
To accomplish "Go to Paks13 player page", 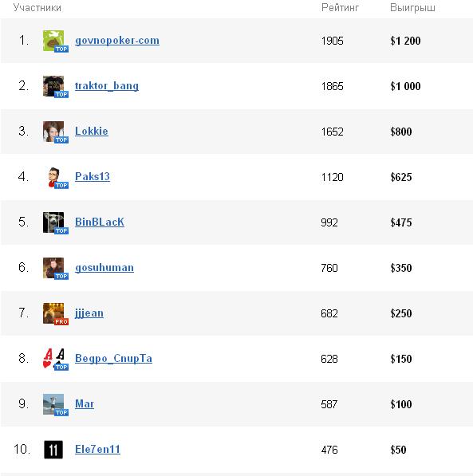I will 93,177.
